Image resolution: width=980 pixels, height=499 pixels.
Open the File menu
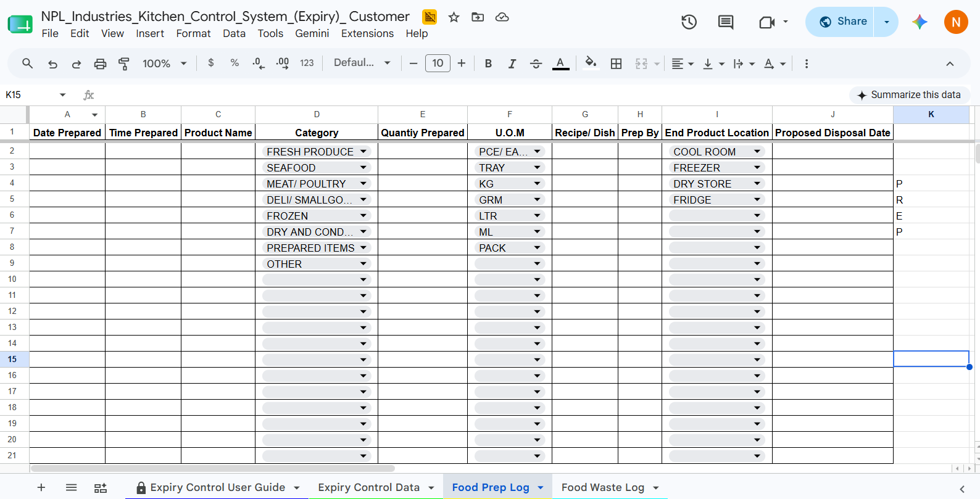point(50,33)
